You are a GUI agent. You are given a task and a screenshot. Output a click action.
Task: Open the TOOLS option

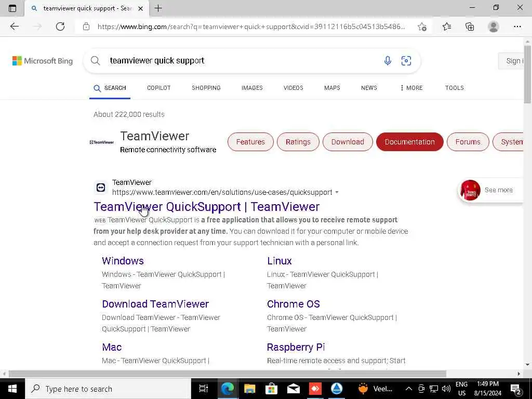click(x=454, y=88)
